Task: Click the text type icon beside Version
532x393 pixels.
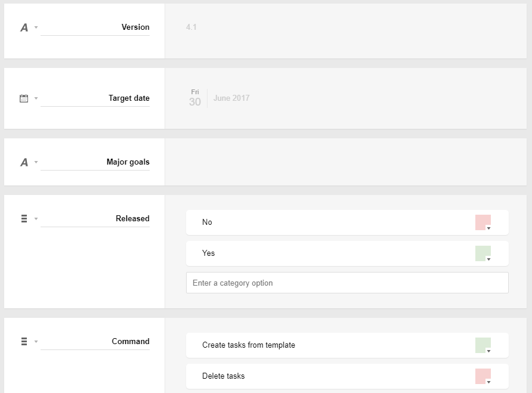Action: [24, 27]
